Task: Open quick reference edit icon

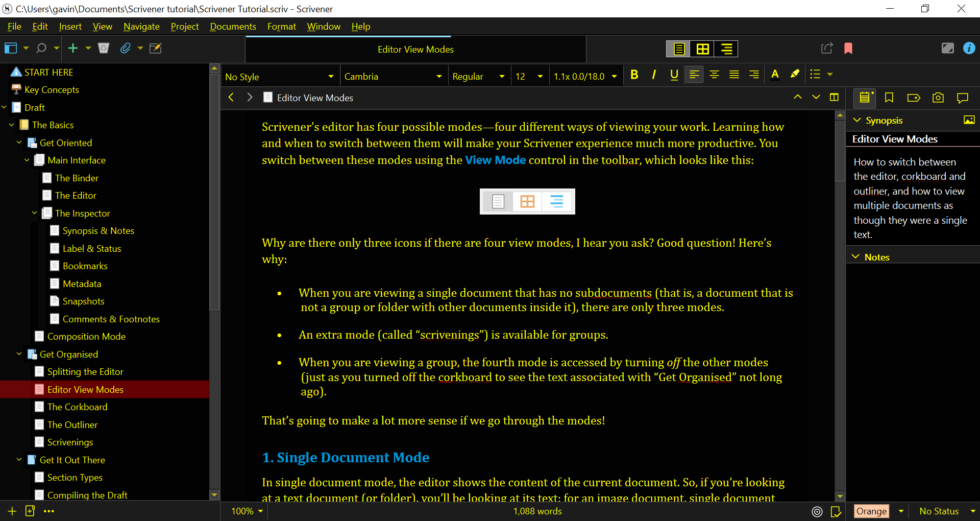Action: click(155, 48)
